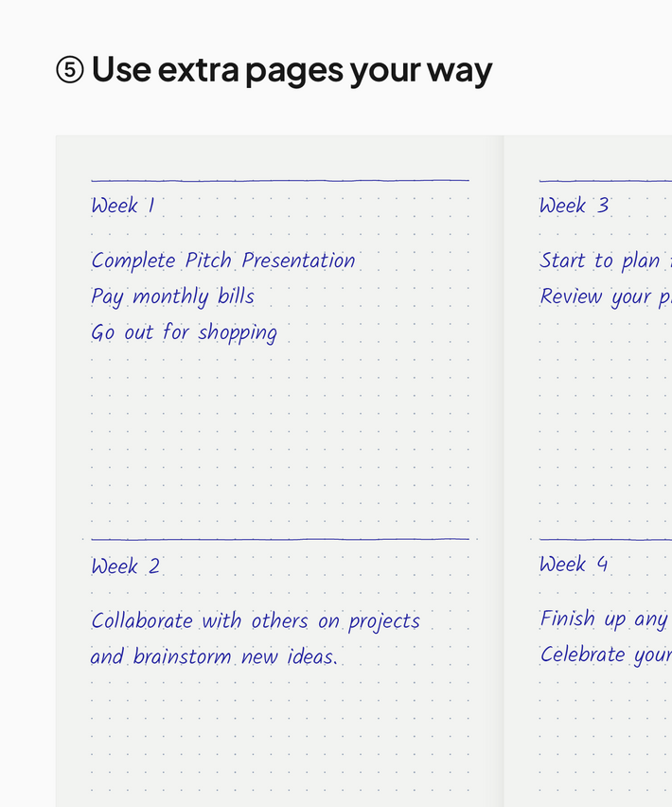The width and height of the screenshot is (672, 807).
Task: Click the "Use extra pages your way" heading
Action: coord(292,70)
